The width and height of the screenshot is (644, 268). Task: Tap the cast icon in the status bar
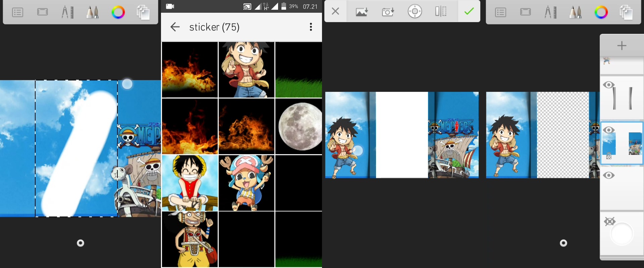click(247, 6)
